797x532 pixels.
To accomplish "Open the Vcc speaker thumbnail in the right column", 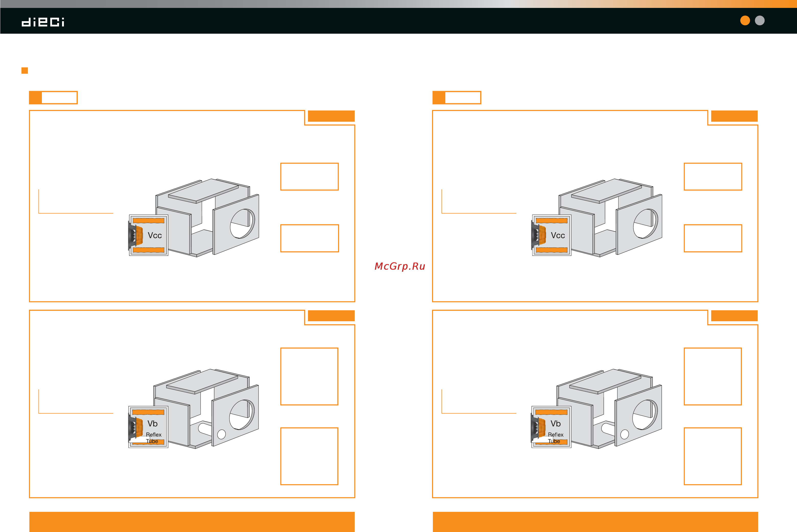I will 552,235.
